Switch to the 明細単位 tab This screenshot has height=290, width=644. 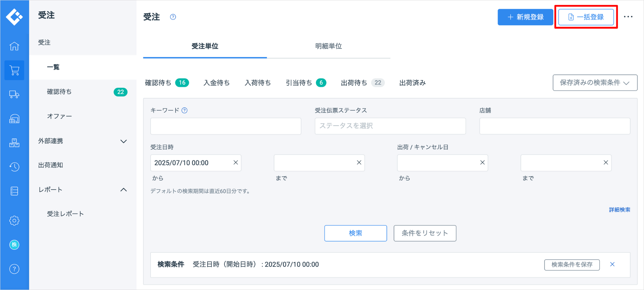point(328,46)
